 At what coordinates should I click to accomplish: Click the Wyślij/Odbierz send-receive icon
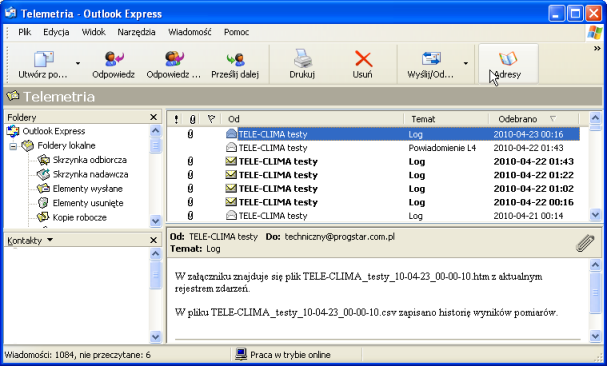tap(431, 59)
